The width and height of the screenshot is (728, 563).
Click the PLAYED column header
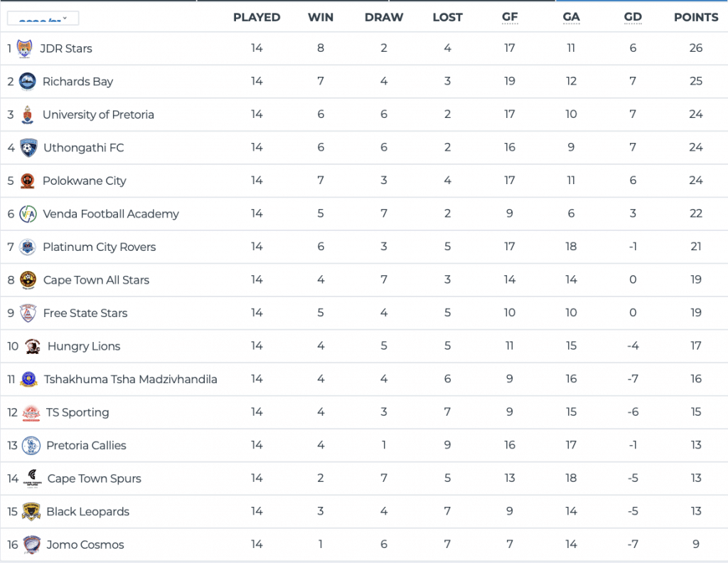point(257,17)
